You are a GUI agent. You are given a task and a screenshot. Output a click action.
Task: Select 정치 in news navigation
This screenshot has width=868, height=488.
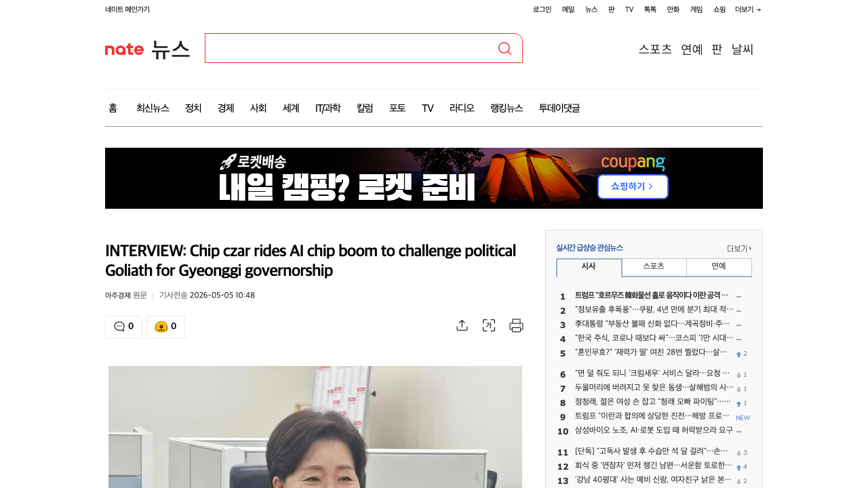tap(193, 108)
